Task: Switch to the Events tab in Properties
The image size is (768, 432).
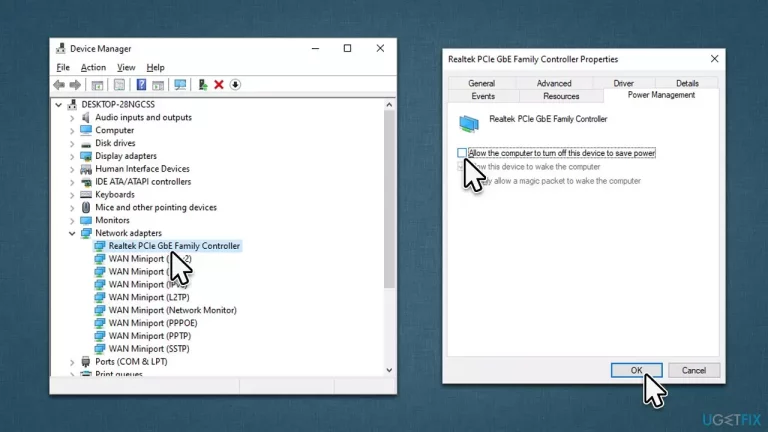Action: 483,96
